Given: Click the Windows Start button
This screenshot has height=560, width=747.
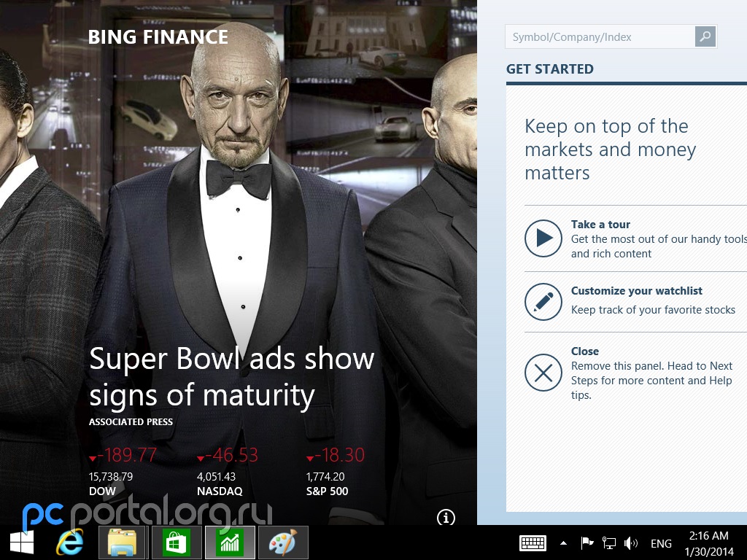Looking at the screenshot, I should pyautogui.click(x=21, y=542).
